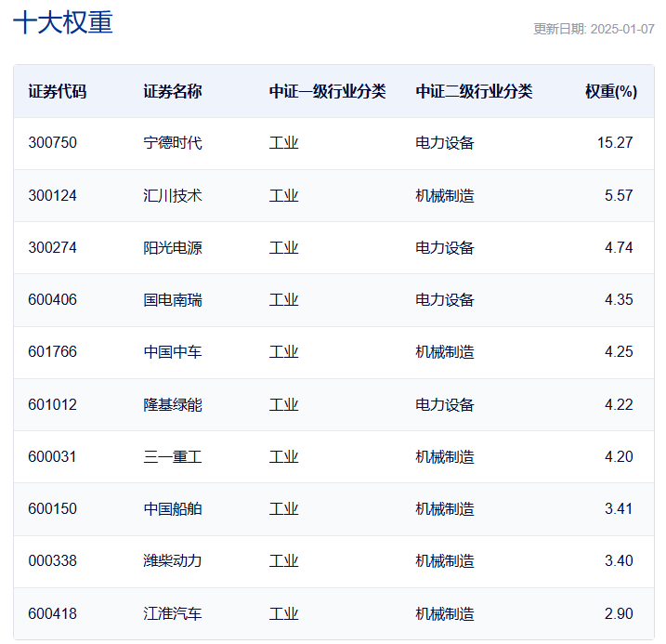Select stock code 600418
Viewport: 666px width, 644px height.
pyautogui.click(x=52, y=613)
